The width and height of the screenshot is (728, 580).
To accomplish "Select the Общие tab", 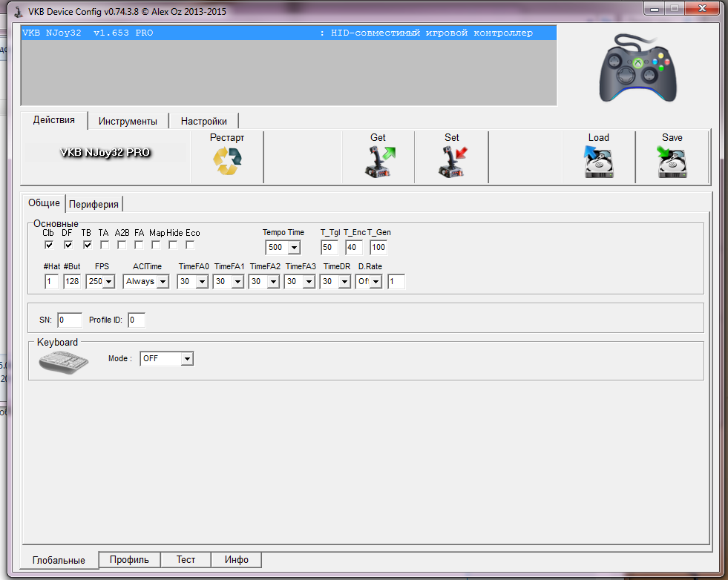I will tap(44, 202).
